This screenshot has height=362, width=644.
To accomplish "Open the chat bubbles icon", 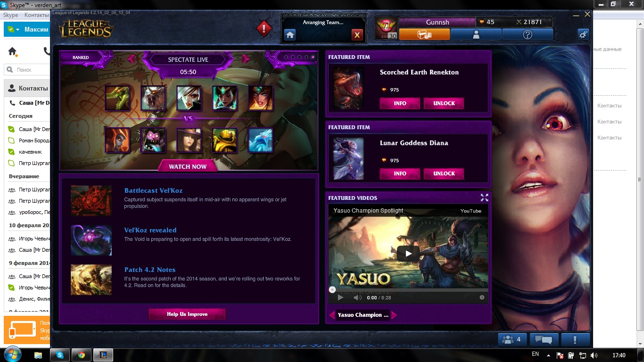I will [x=544, y=339].
